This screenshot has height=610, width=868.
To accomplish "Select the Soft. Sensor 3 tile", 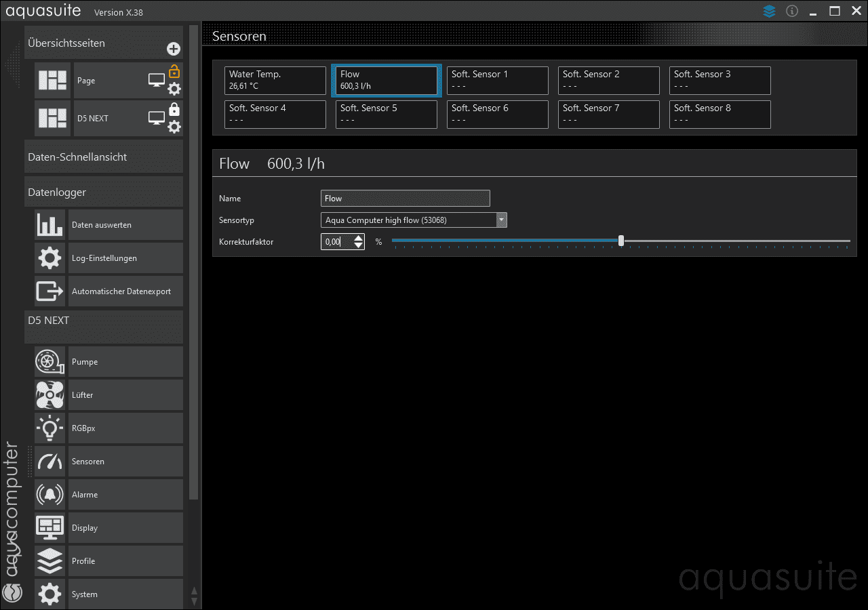I will [720, 81].
